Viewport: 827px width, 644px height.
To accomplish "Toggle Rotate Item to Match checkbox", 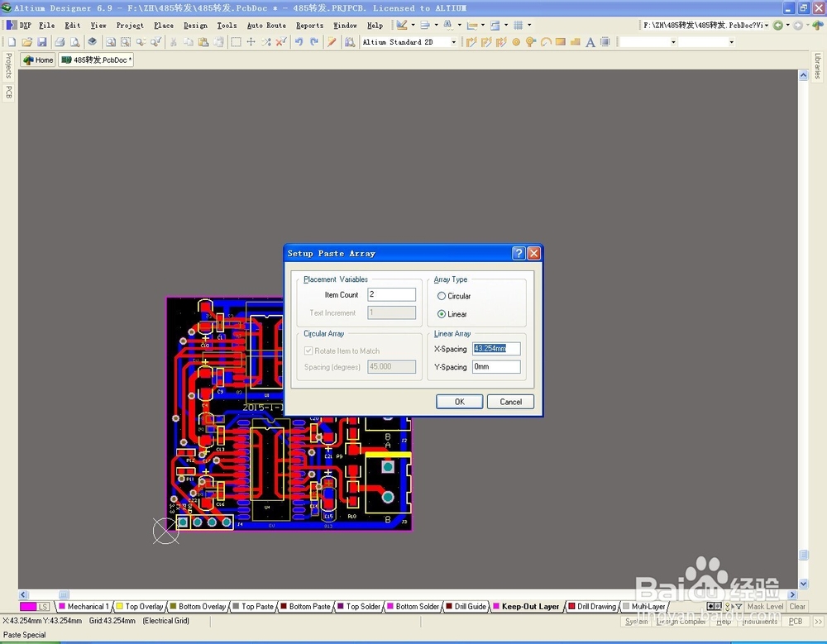I will (x=308, y=351).
